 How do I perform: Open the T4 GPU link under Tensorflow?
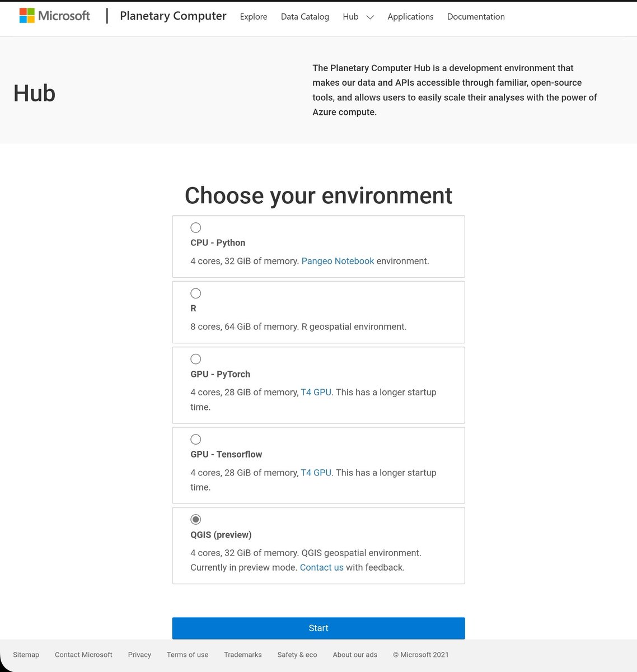[316, 473]
